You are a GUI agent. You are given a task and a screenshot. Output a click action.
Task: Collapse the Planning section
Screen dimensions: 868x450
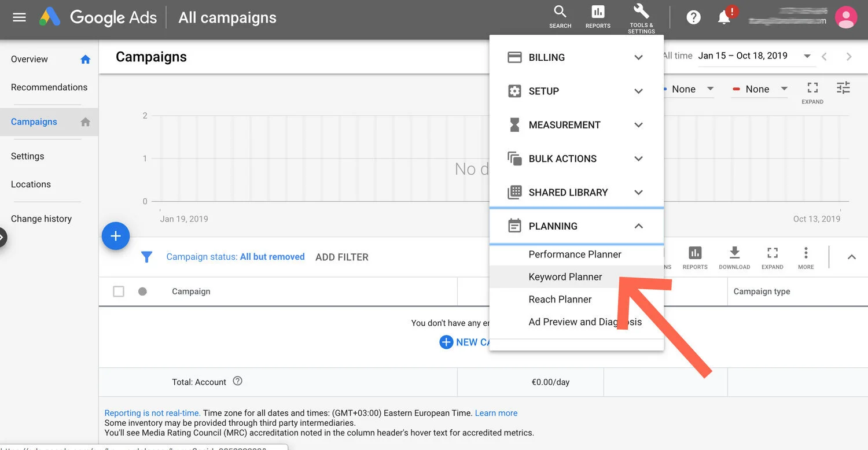pos(576,226)
